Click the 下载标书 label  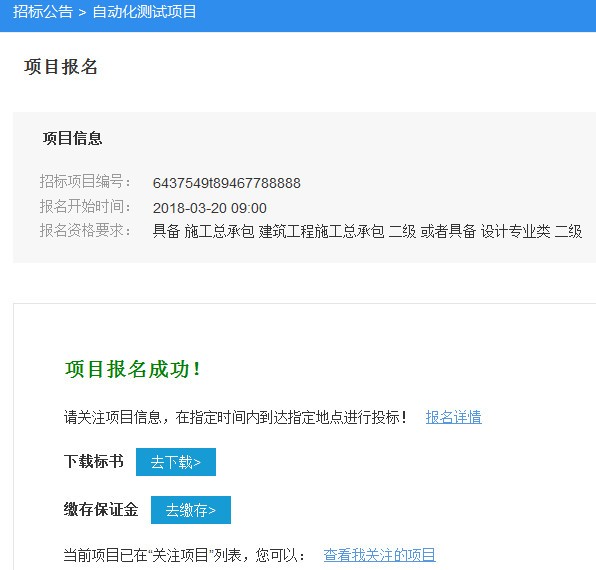tap(94, 461)
